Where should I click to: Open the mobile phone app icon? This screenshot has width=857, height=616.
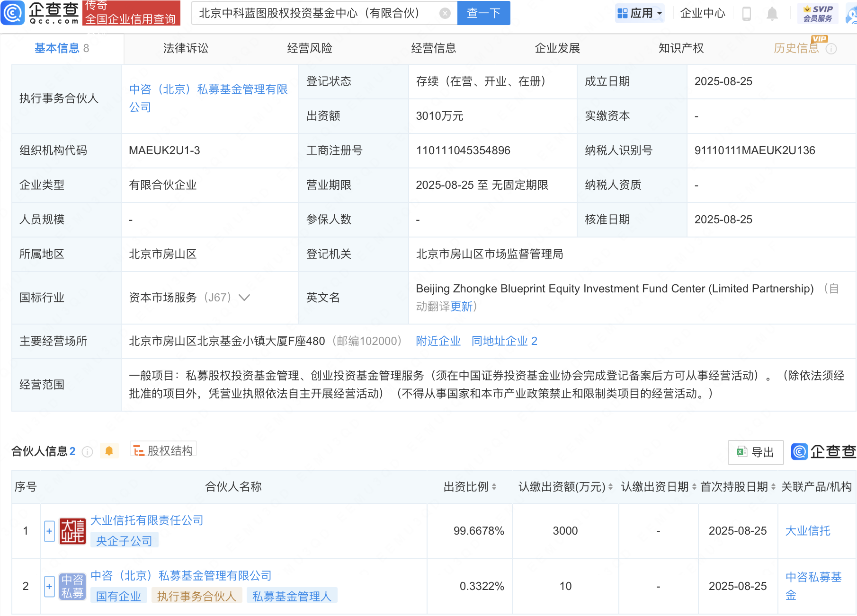coord(746,13)
